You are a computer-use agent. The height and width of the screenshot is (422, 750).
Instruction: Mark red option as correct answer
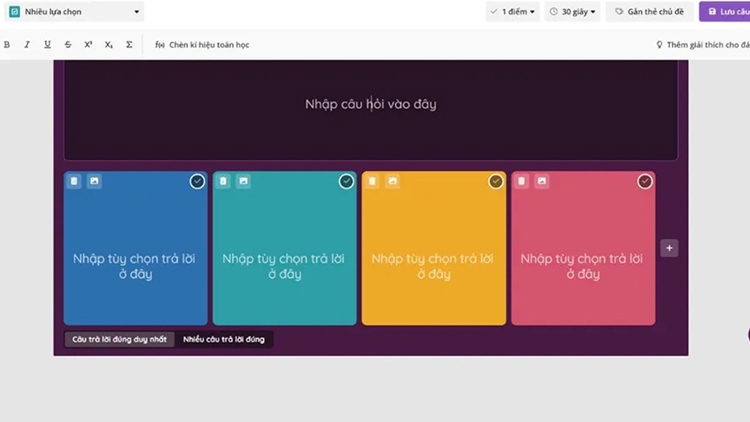(645, 181)
